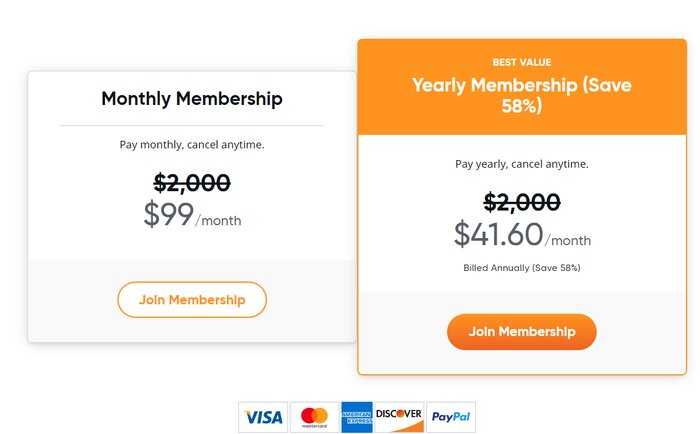Screen dimensions: 700x434
Task: Select the Monthly Membership heading
Action: click(192, 99)
